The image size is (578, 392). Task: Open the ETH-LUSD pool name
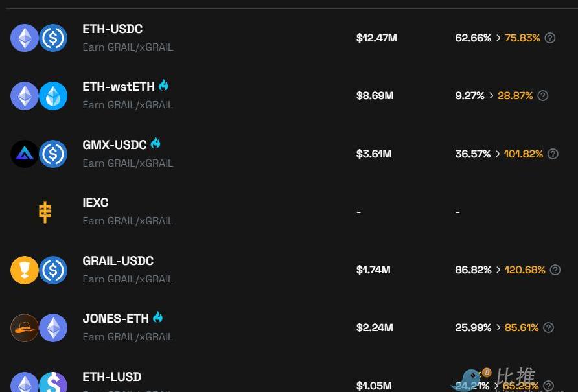tap(112, 377)
